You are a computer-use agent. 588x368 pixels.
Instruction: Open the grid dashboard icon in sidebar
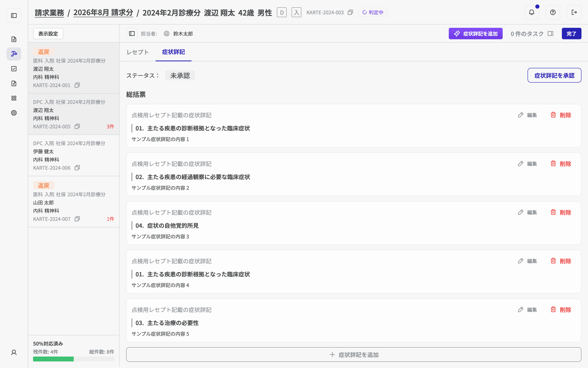14,98
